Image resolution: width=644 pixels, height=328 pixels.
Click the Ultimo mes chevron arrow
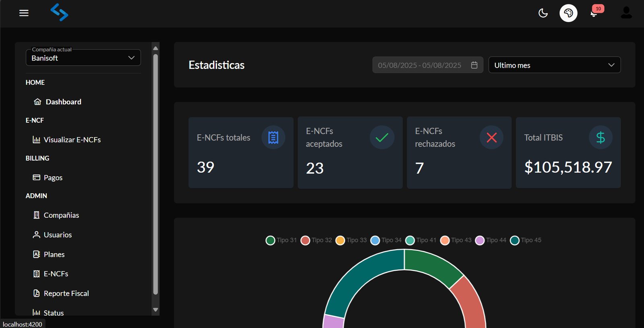click(611, 65)
